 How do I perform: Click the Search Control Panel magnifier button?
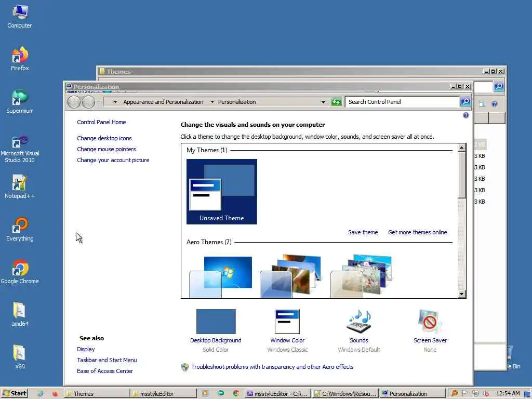tap(465, 101)
